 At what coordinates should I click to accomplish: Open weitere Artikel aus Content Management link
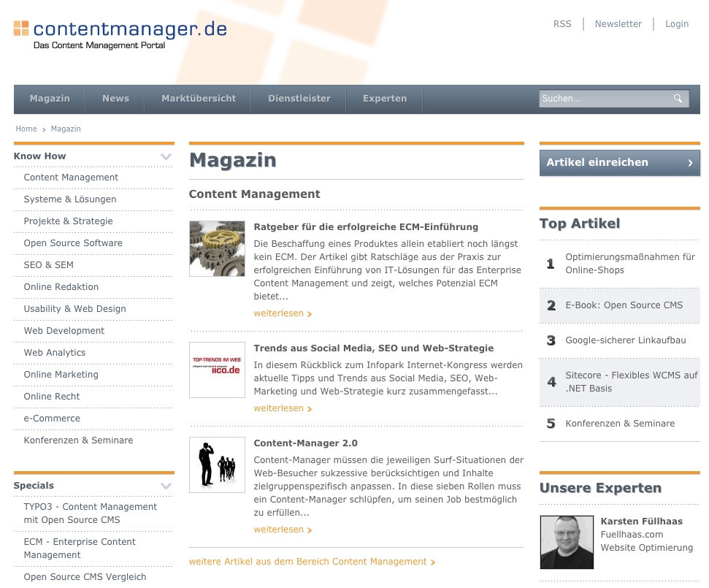(312, 562)
